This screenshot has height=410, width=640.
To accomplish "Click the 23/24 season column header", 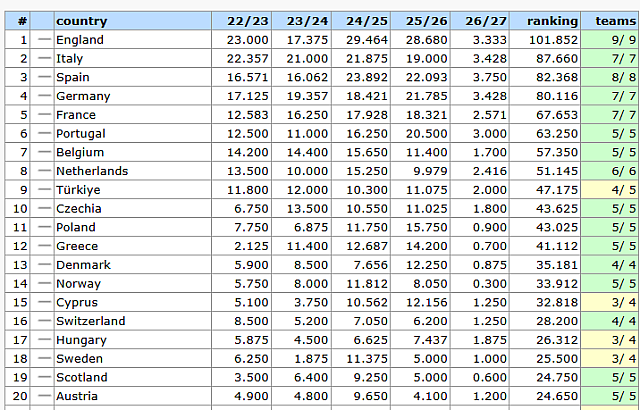I will pyautogui.click(x=307, y=21).
